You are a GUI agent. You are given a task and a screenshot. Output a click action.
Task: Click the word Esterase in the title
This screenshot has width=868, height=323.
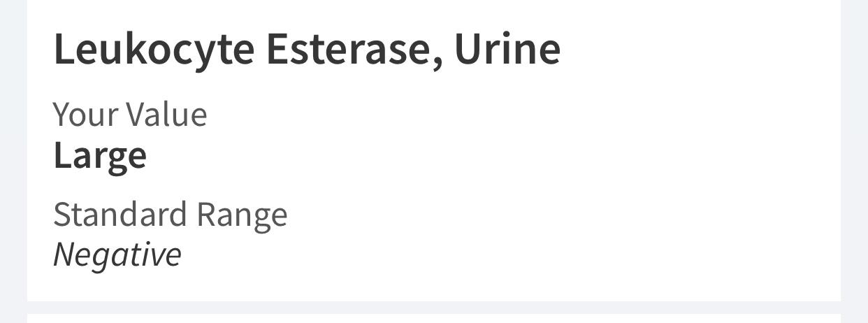(354, 50)
